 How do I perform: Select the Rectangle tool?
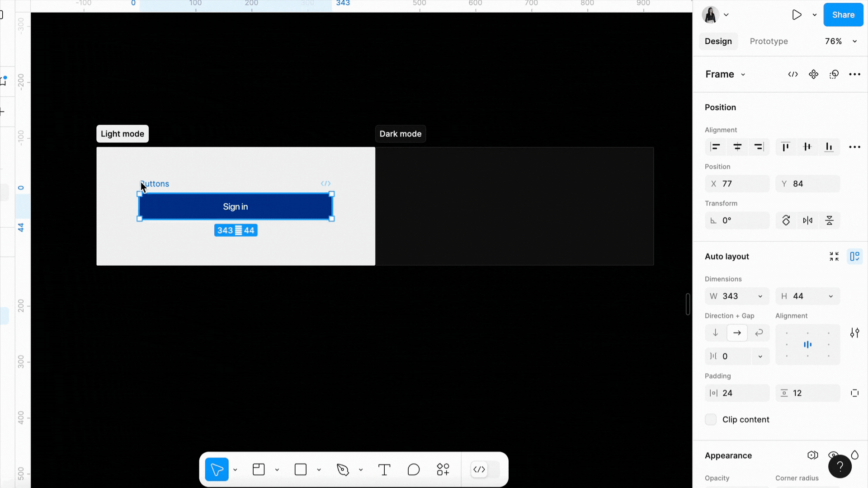[301, 469]
